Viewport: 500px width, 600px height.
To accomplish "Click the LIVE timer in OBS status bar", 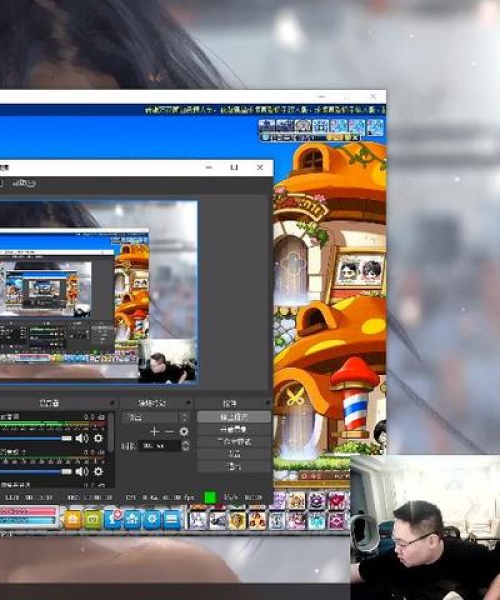I will point(29,497).
